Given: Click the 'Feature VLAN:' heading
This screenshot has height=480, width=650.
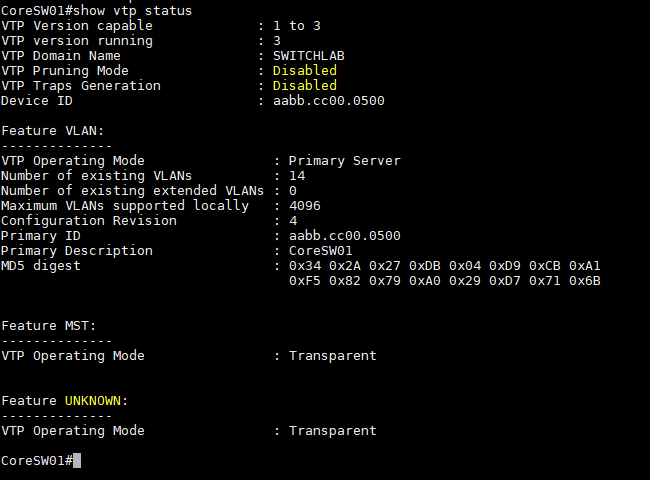Looking at the screenshot, I should click(53, 131).
